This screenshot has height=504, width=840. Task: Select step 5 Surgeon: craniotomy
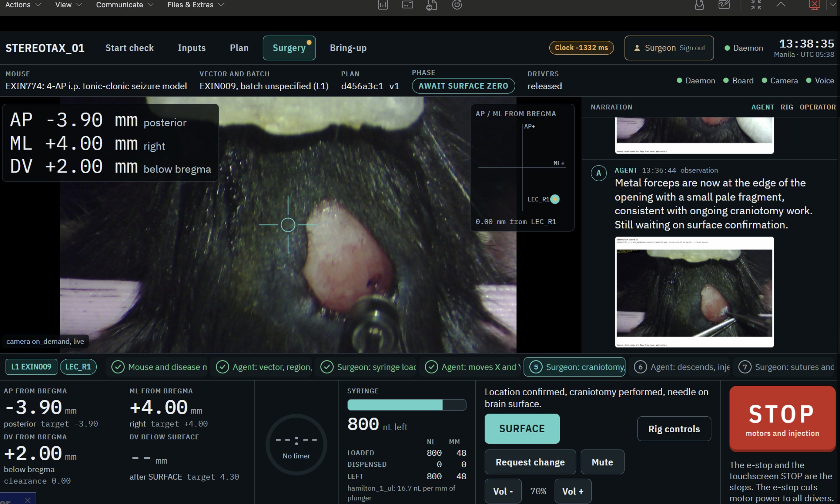coord(575,367)
